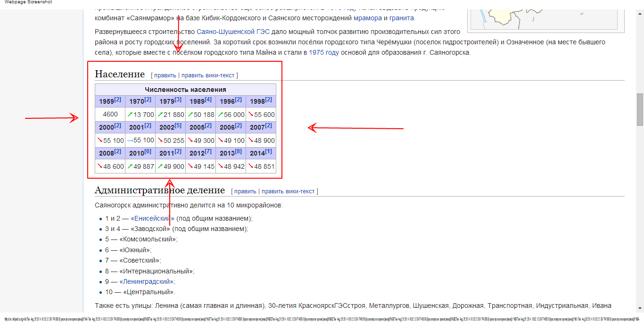Open reference [2] next to year 2005

click(208, 125)
